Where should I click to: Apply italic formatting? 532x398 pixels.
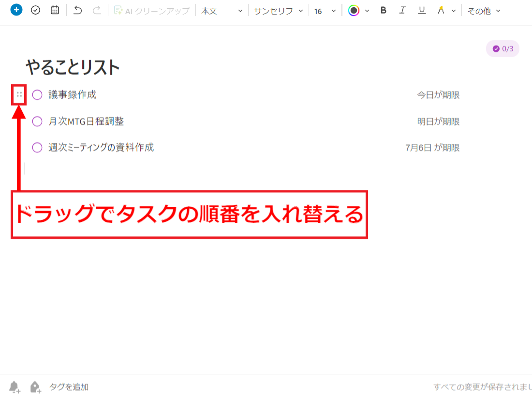click(x=402, y=10)
